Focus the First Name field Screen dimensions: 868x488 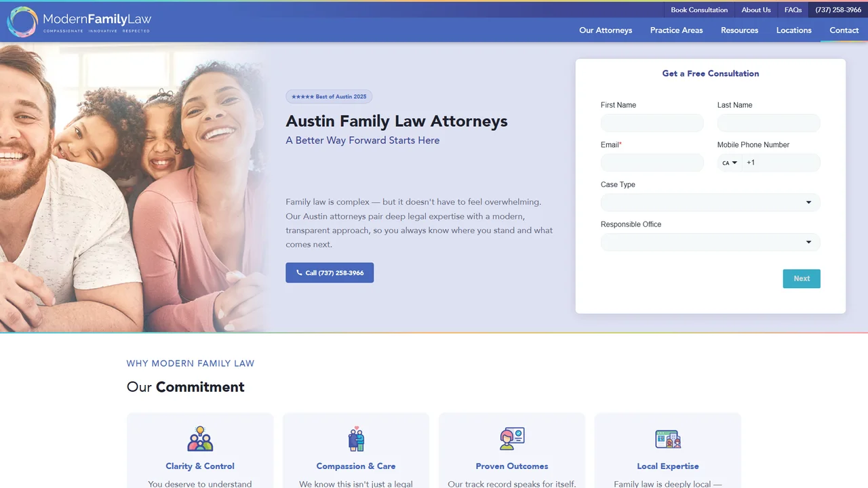(x=652, y=123)
